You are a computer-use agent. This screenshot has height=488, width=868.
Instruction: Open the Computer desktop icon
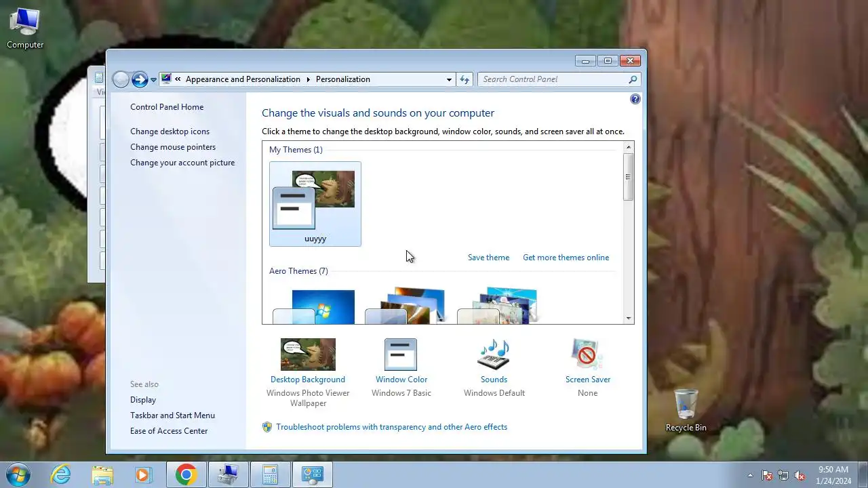click(x=25, y=28)
